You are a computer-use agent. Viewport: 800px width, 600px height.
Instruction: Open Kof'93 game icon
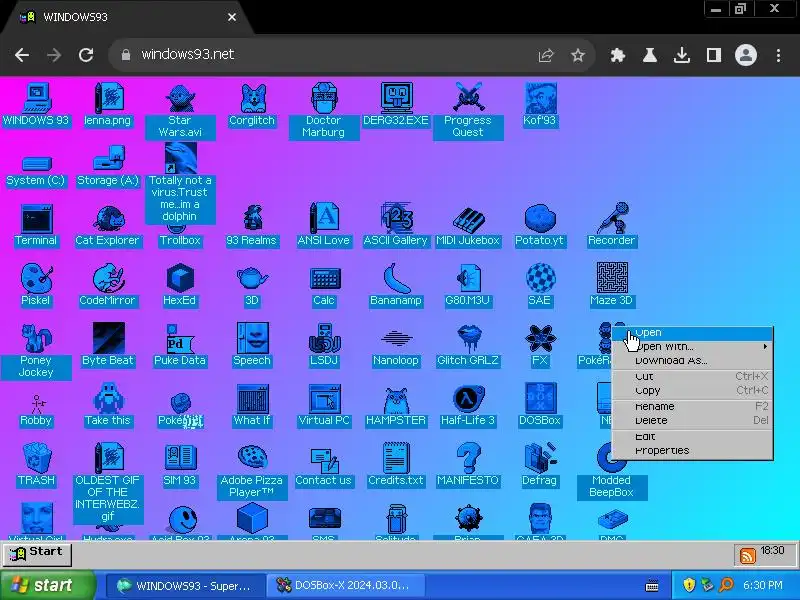coord(540,98)
